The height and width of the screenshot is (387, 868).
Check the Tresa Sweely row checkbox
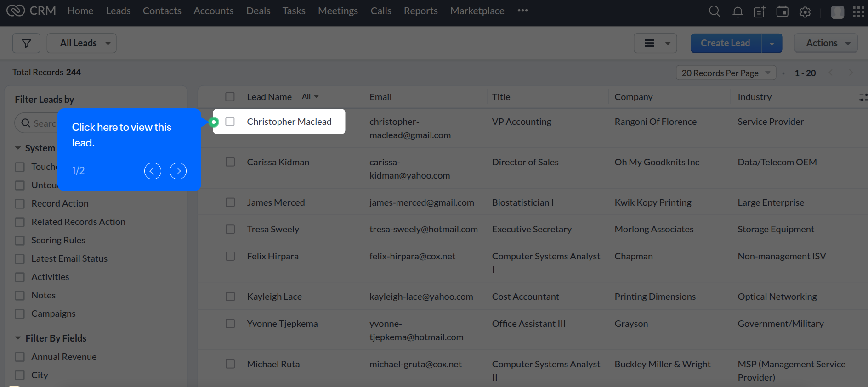pos(230,229)
